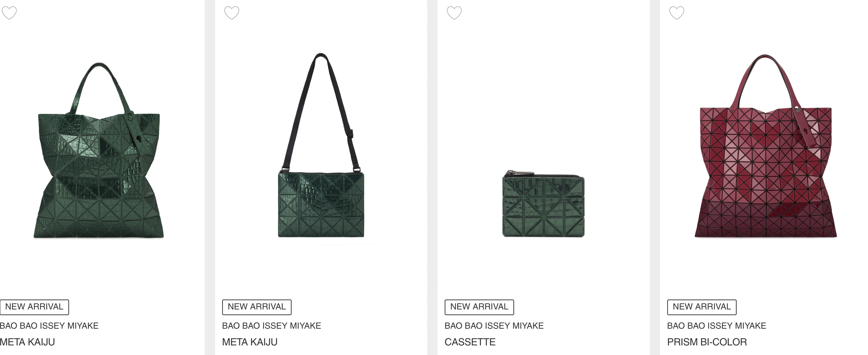The height and width of the screenshot is (355, 868).
Task: Toggle wishlist heart for Prism Bi-Color tote
Action: pos(677,13)
